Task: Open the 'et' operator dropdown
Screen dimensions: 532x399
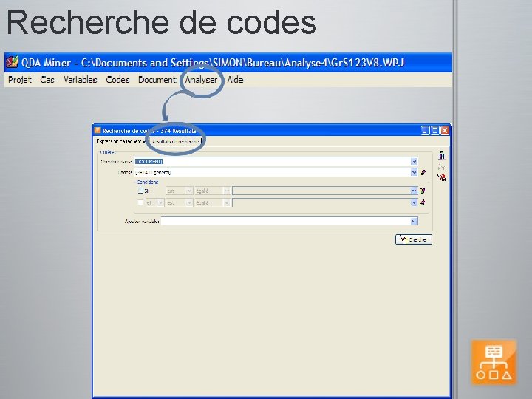Action: [160, 203]
